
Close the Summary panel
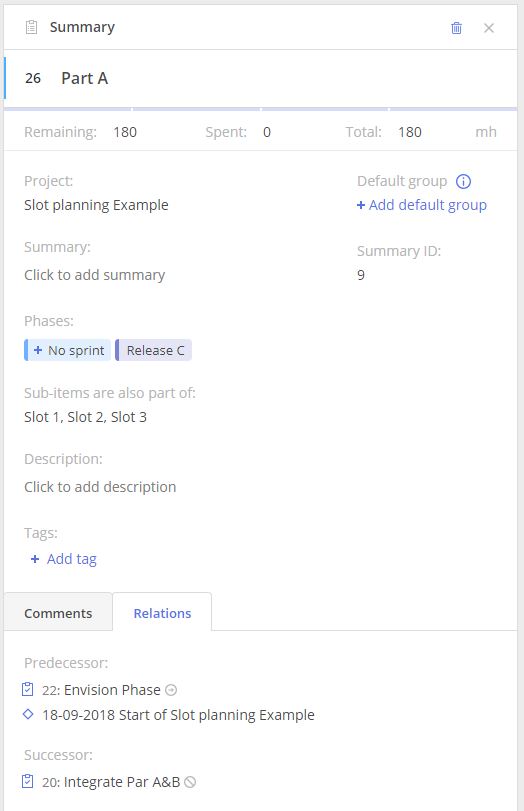pyautogui.click(x=489, y=28)
